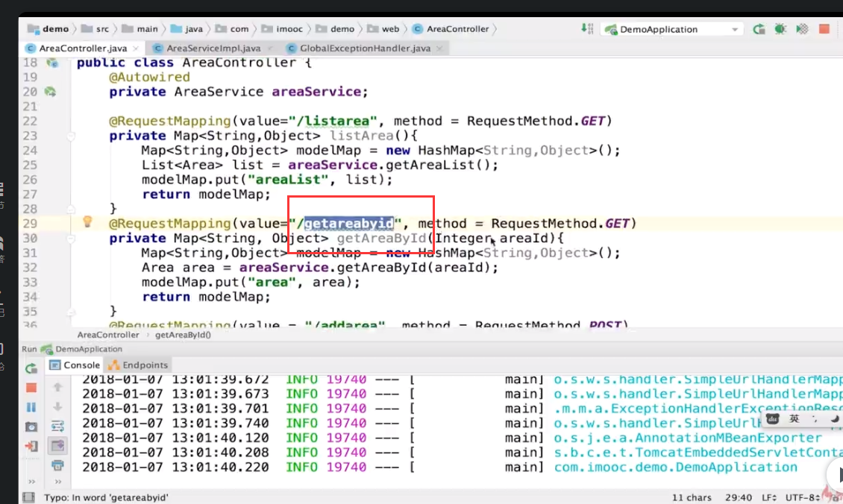Screen dimensions: 843x504
Task: Click the AreaController editor breadcrumb
Action: tap(108, 335)
